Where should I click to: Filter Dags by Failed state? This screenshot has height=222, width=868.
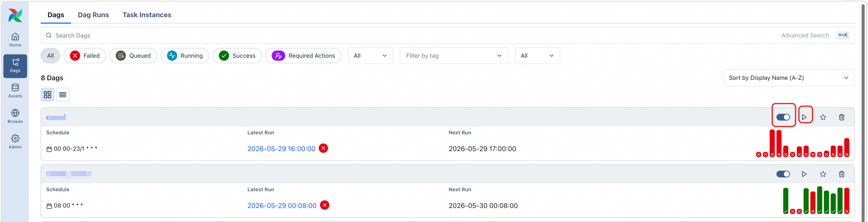point(85,56)
